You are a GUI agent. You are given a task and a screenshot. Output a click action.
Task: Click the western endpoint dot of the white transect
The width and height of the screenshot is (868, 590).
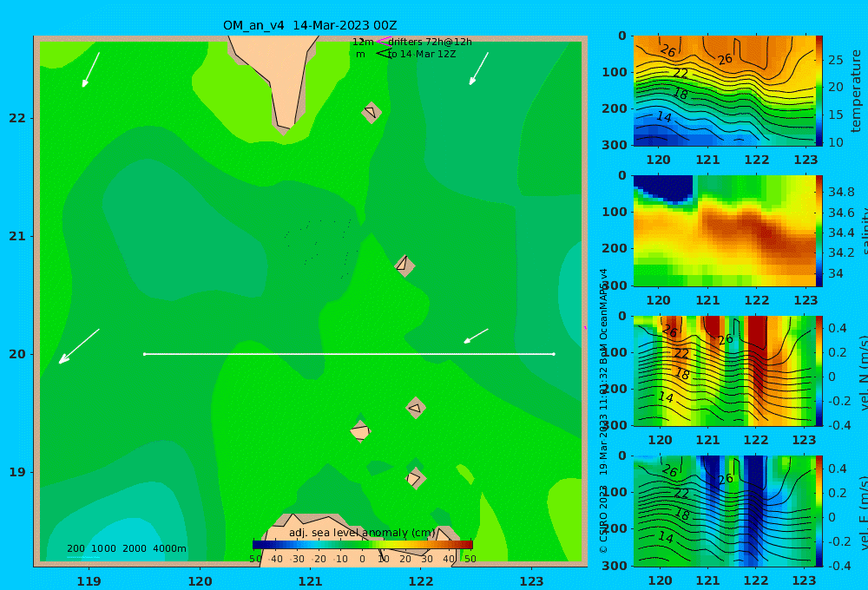click(x=144, y=354)
